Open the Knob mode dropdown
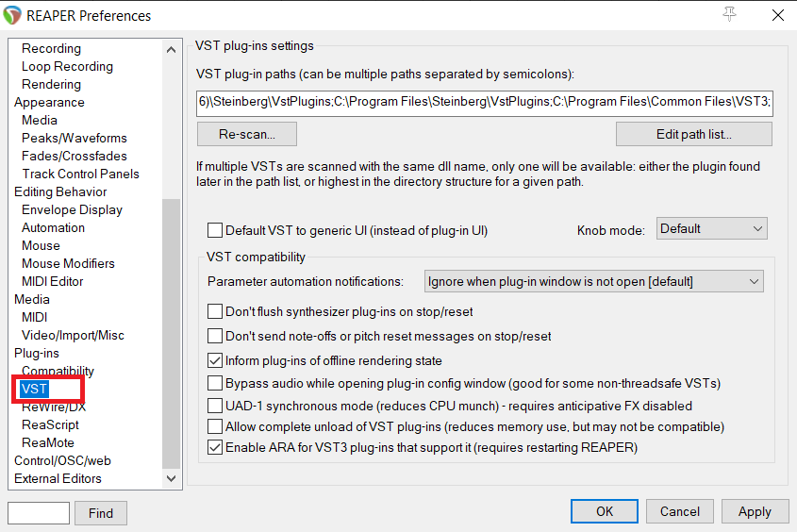 click(711, 228)
